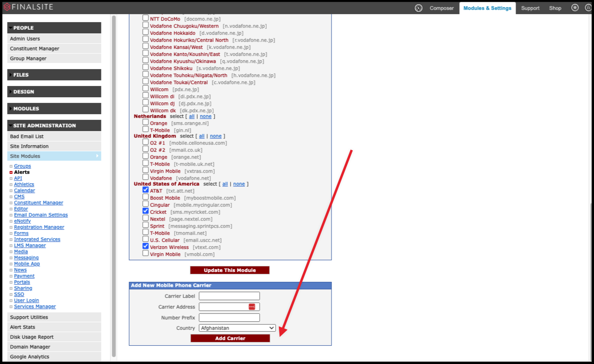Open the Athletics module link
Viewport: 594px width, 364px height.
click(24, 184)
